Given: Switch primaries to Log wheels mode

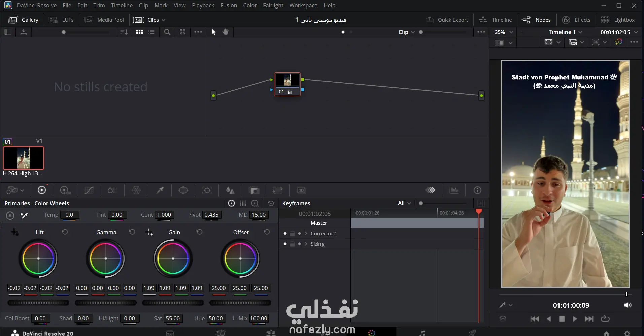Looking at the screenshot, I should click(255, 203).
